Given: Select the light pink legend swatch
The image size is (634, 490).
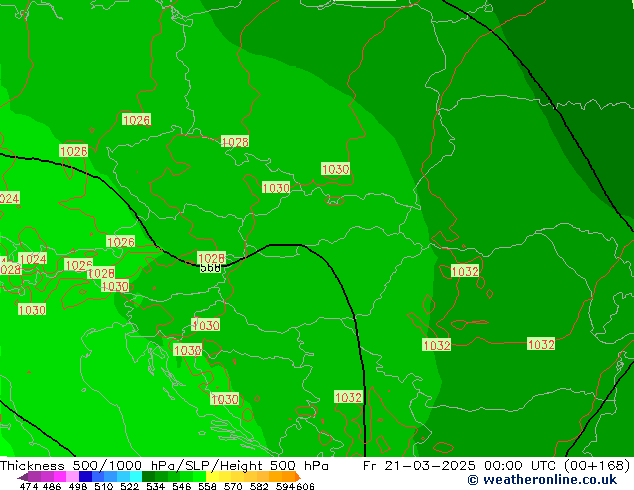Looking at the screenshot, I should point(72,476).
